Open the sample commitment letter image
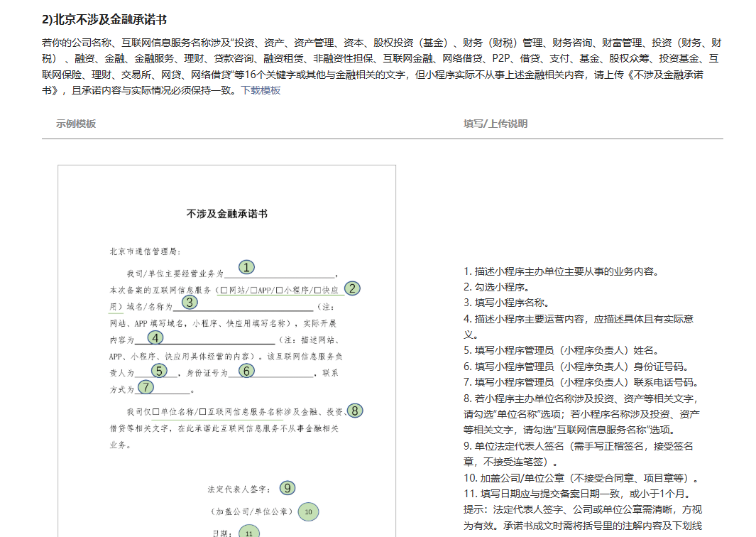Image resolution: width=756 pixels, height=537 pixels. pos(226,351)
